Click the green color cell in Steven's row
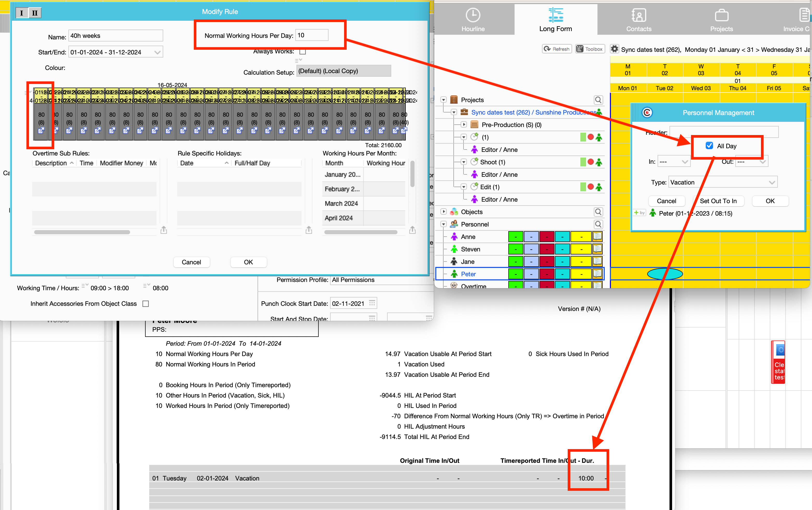 tap(515, 249)
